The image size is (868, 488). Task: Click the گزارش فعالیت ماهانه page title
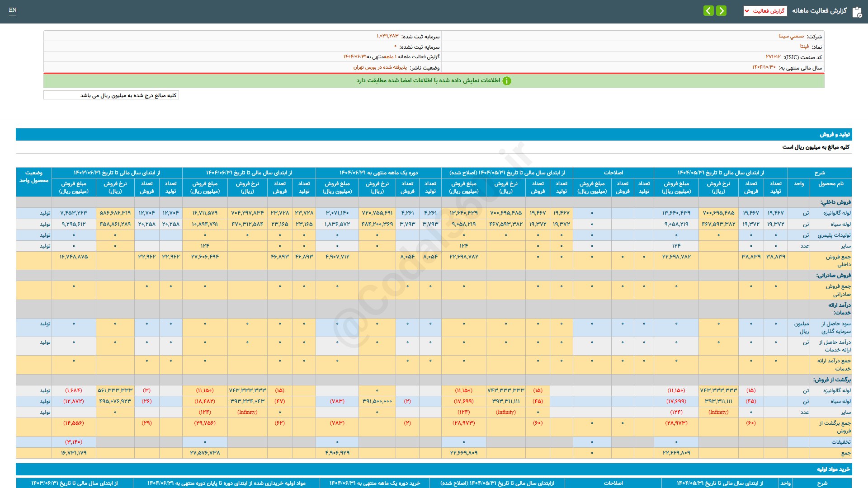coord(819,11)
